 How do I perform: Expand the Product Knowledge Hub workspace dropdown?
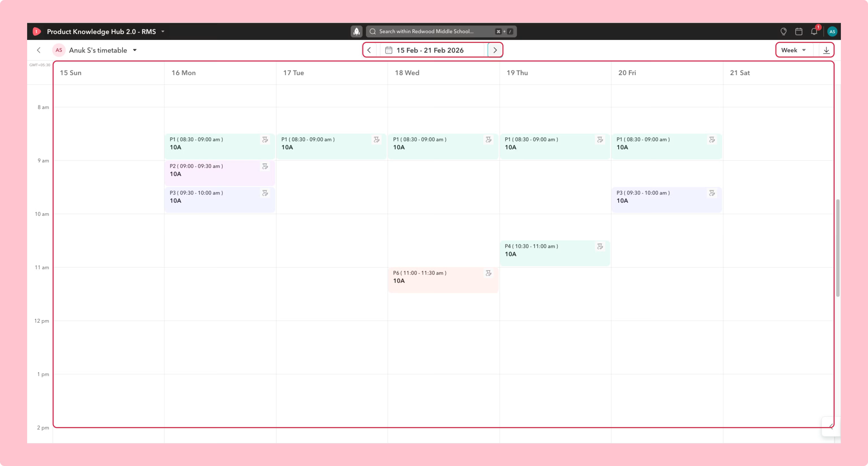163,31
